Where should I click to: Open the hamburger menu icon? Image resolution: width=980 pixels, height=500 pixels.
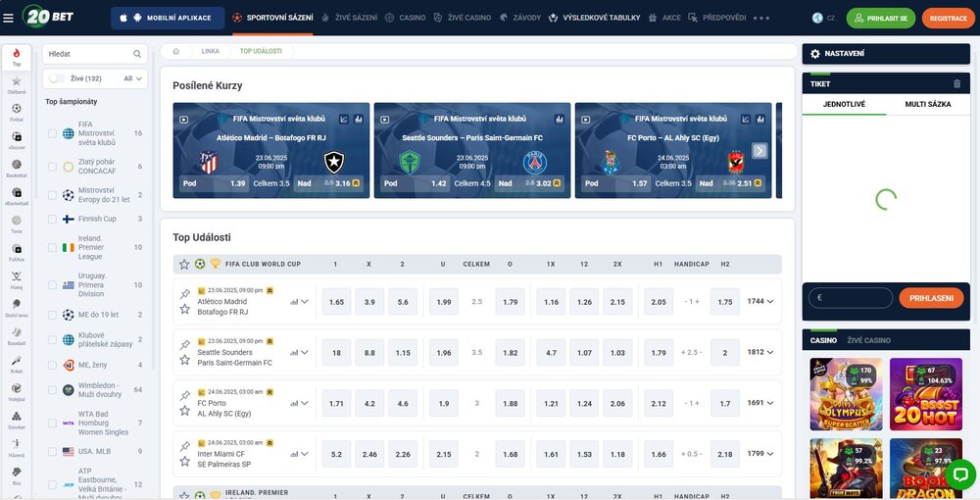(9, 18)
